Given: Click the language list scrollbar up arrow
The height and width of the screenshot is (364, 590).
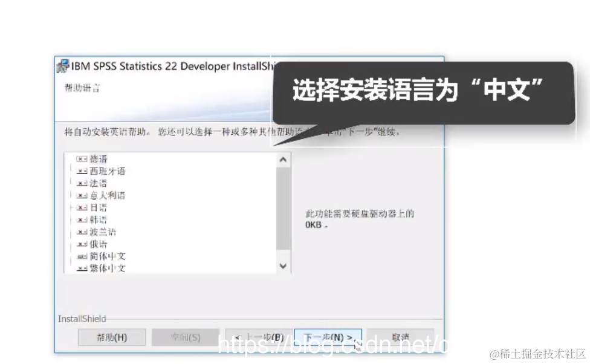Looking at the screenshot, I should (x=283, y=159).
